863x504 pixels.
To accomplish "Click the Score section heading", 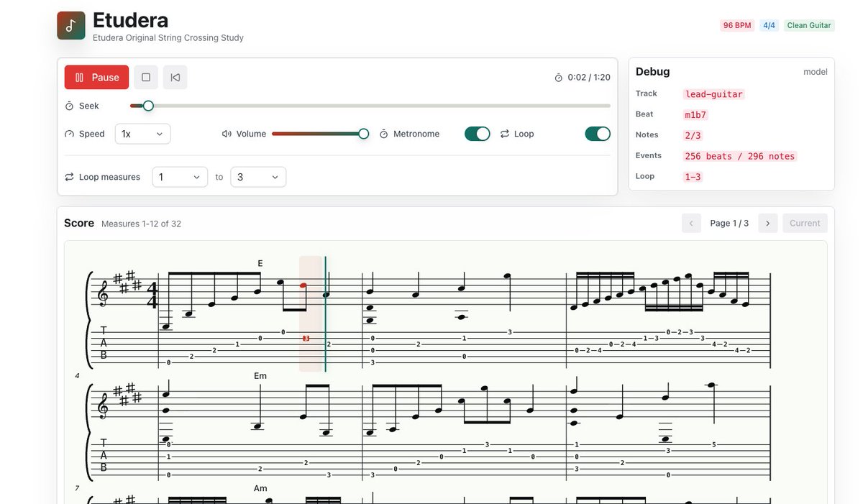I will (x=79, y=223).
